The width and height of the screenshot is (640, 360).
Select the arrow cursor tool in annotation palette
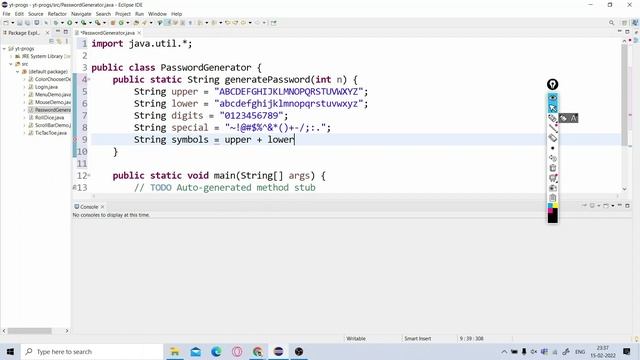pyautogui.click(x=552, y=108)
